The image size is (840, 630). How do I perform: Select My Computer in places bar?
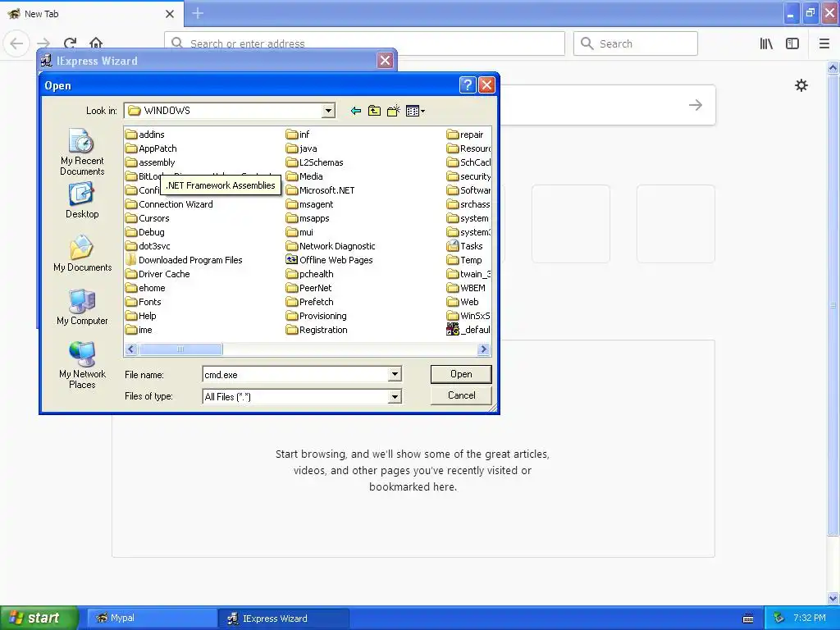click(82, 307)
